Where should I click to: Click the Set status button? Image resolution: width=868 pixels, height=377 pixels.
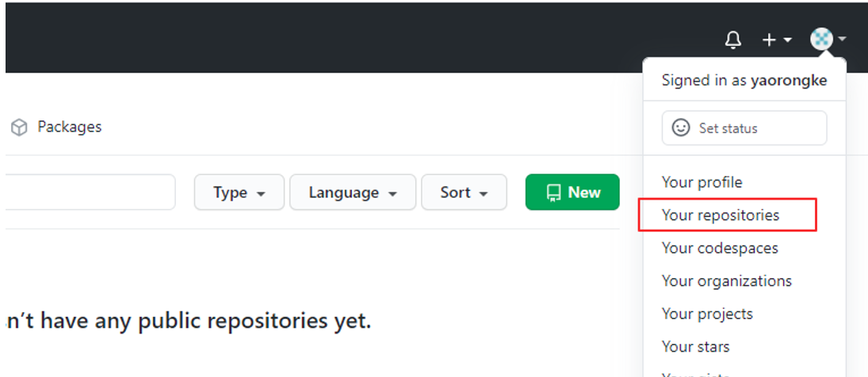point(744,128)
